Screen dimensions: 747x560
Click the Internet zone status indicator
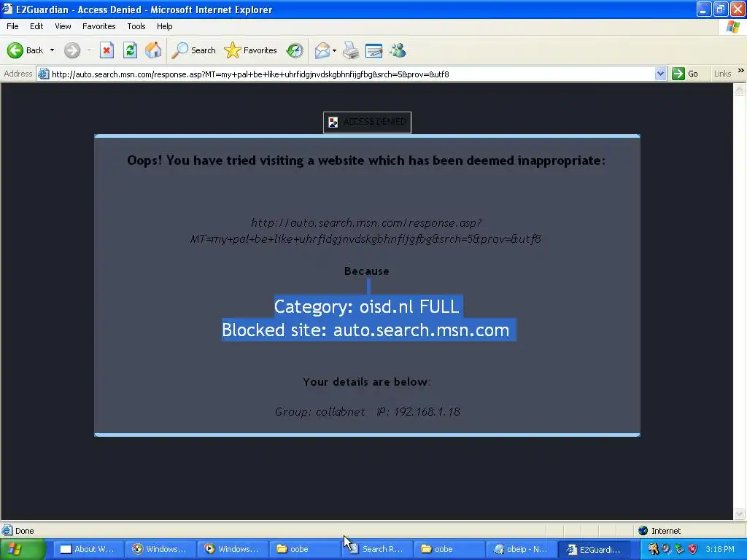(x=659, y=531)
